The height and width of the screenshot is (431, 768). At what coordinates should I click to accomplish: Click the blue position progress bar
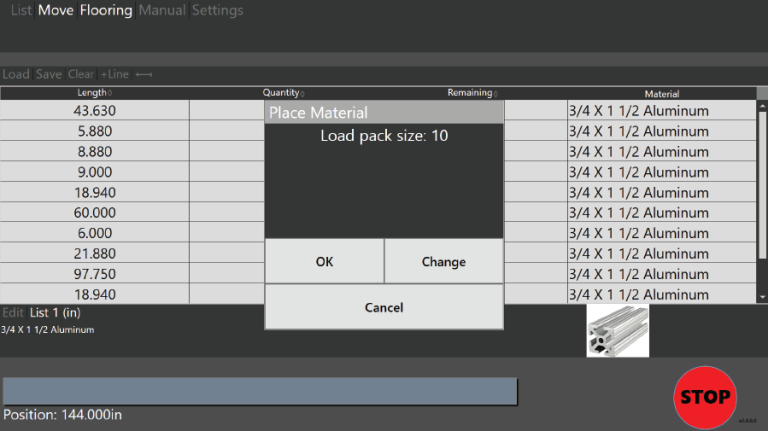coord(260,391)
